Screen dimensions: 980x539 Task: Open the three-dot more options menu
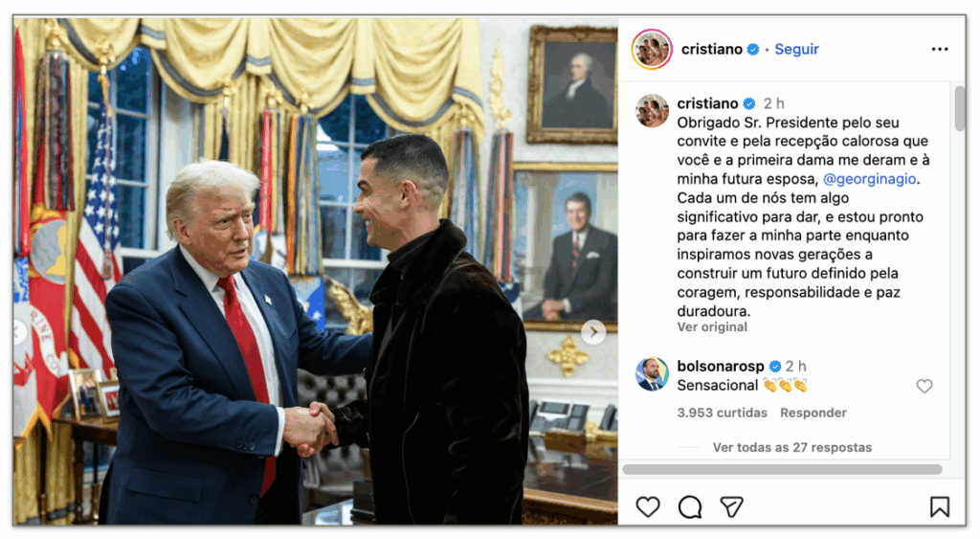940,50
